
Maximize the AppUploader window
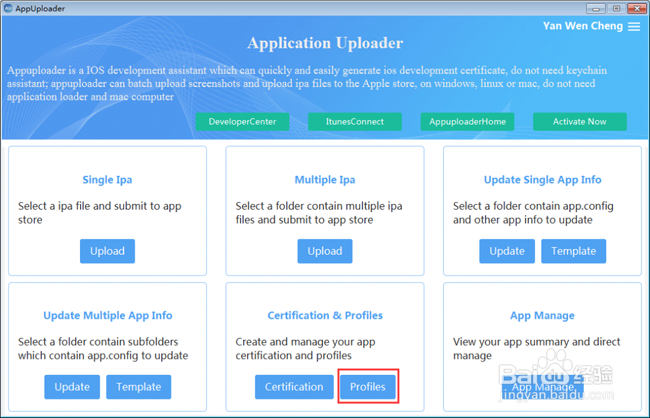tap(616, 8)
